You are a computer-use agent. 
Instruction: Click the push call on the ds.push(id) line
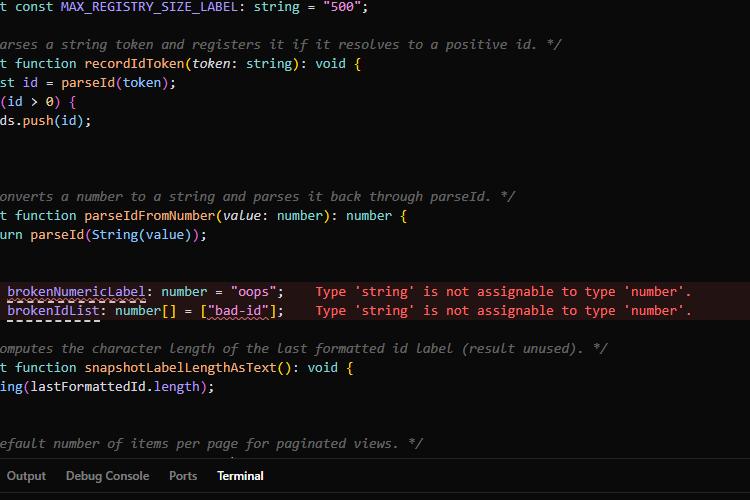(38, 121)
